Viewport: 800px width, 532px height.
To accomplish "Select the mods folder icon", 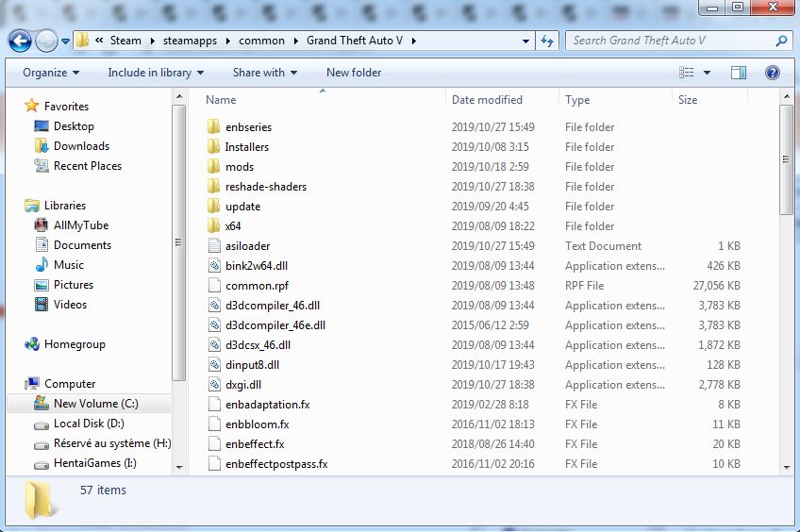I will tap(214, 166).
